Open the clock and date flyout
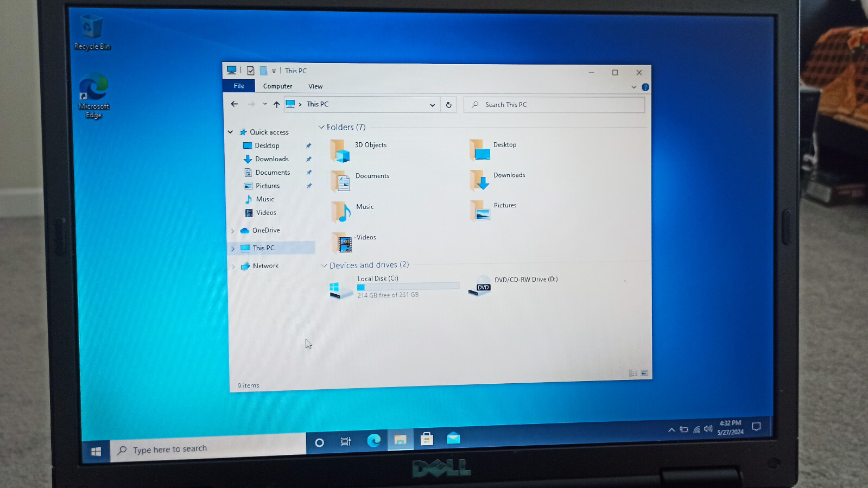The image size is (868, 488). click(x=730, y=428)
